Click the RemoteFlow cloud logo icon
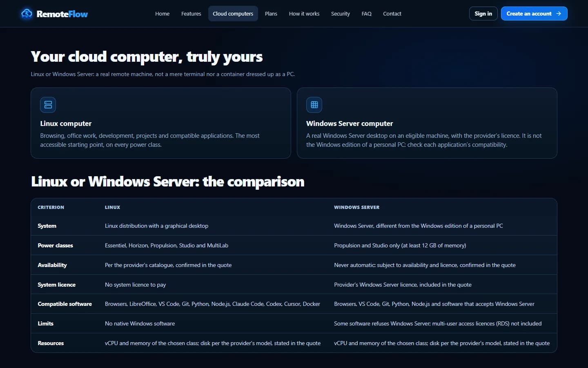The image size is (588, 368). click(x=27, y=13)
